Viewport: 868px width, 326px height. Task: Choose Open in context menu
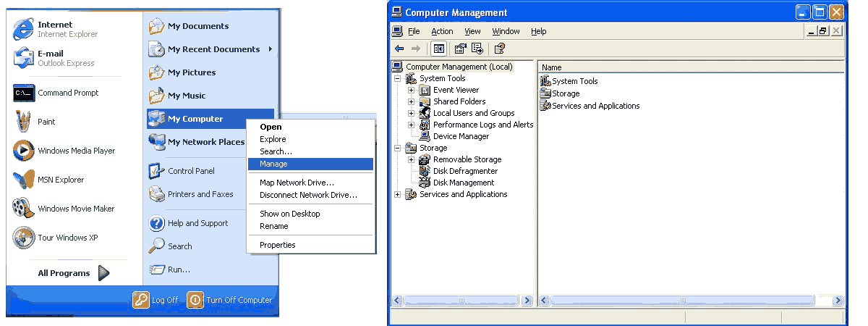[311, 127]
